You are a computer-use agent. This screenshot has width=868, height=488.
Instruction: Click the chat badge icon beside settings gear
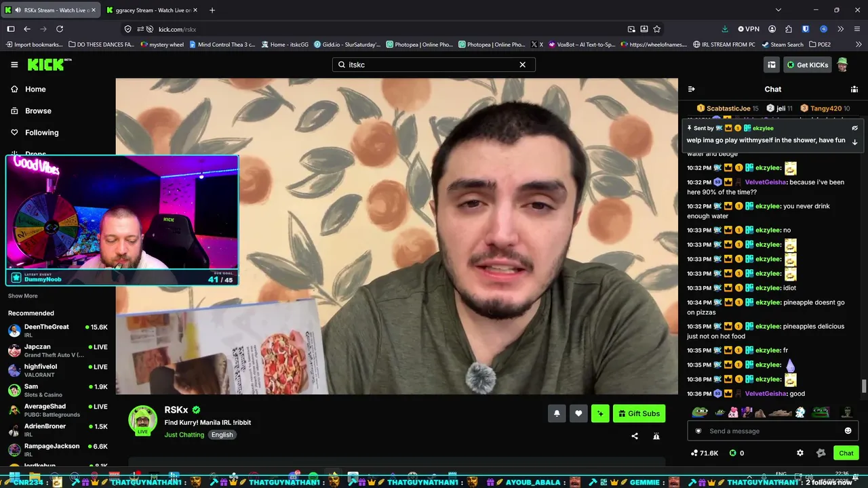(821, 453)
